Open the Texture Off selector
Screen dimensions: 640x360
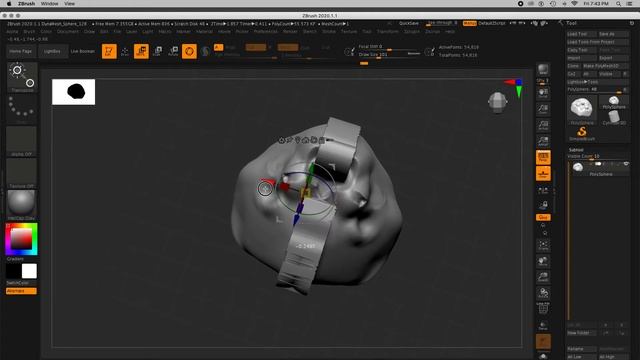click(22, 173)
